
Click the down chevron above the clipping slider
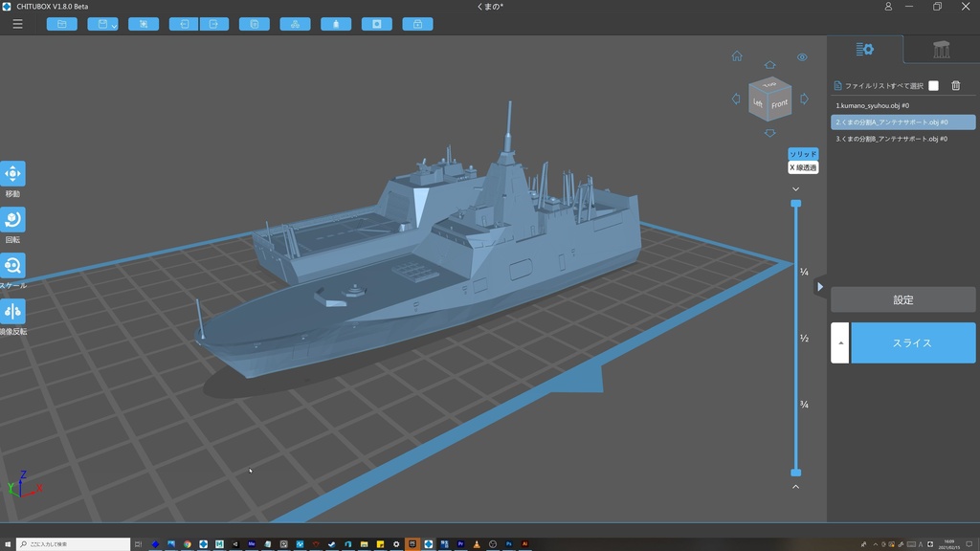pos(794,188)
